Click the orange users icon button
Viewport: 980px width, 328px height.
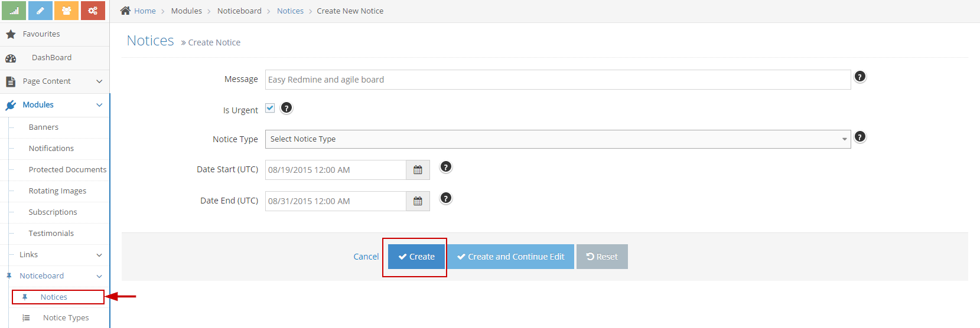tap(66, 11)
